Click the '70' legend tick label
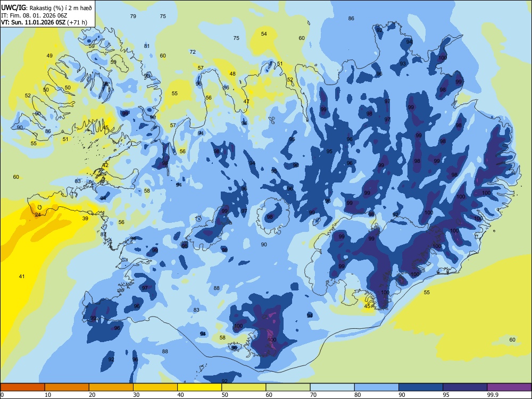 313,395
